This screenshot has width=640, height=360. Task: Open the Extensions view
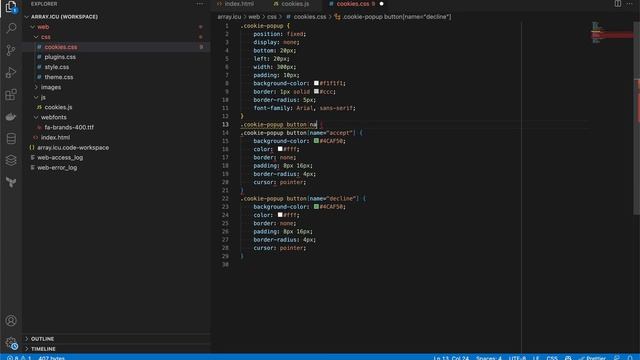click(11, 94)
